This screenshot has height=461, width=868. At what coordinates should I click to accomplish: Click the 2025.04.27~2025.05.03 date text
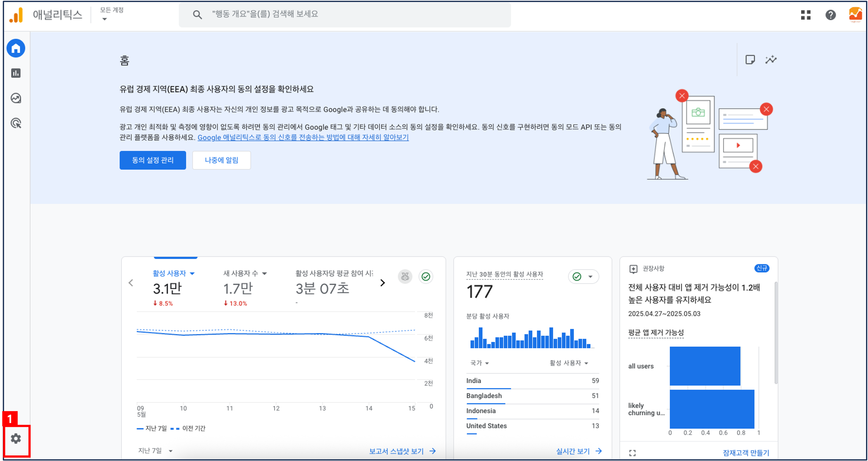point(664,314)
